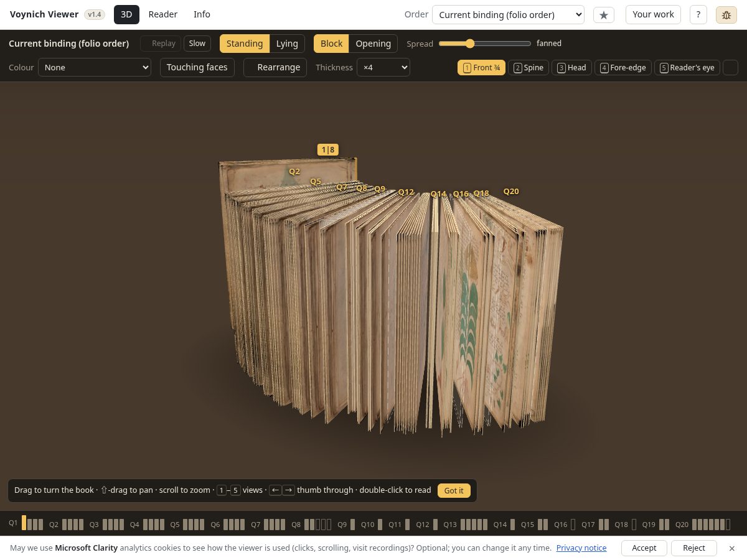
Task: Open Your work panel
Action: [x=653, y=14]
